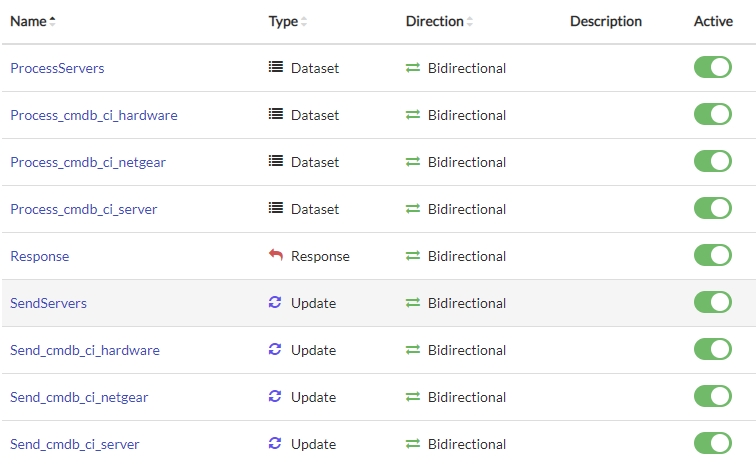Viewport: 756px width, 474px height.
Task: Click the Update icon in Send_cmdb_ci_netgear row
Action: (276, 397)
